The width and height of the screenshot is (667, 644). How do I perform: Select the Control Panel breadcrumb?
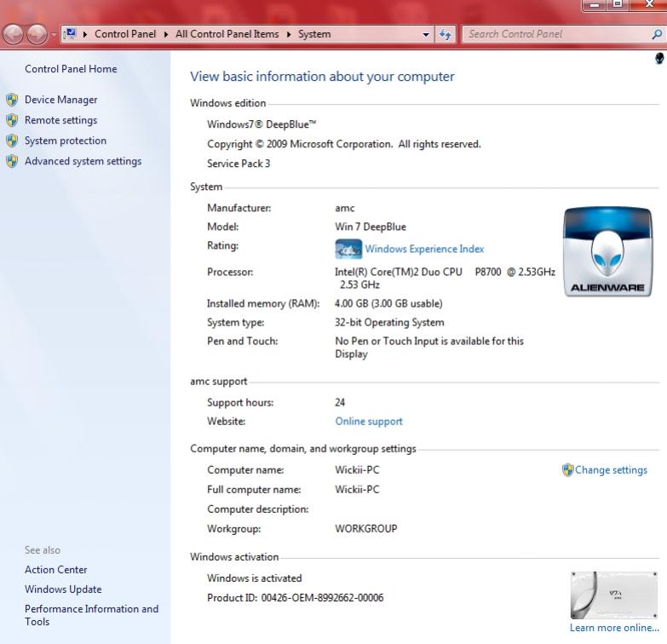(125, 34)
